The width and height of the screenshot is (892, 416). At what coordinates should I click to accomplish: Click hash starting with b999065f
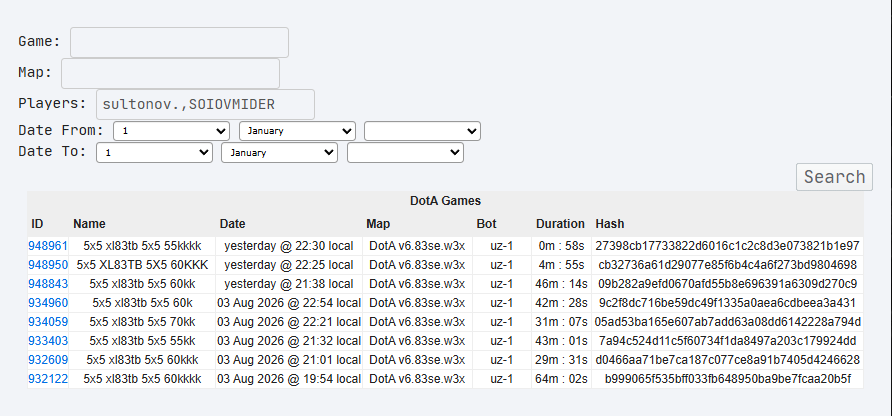(728, 380)
